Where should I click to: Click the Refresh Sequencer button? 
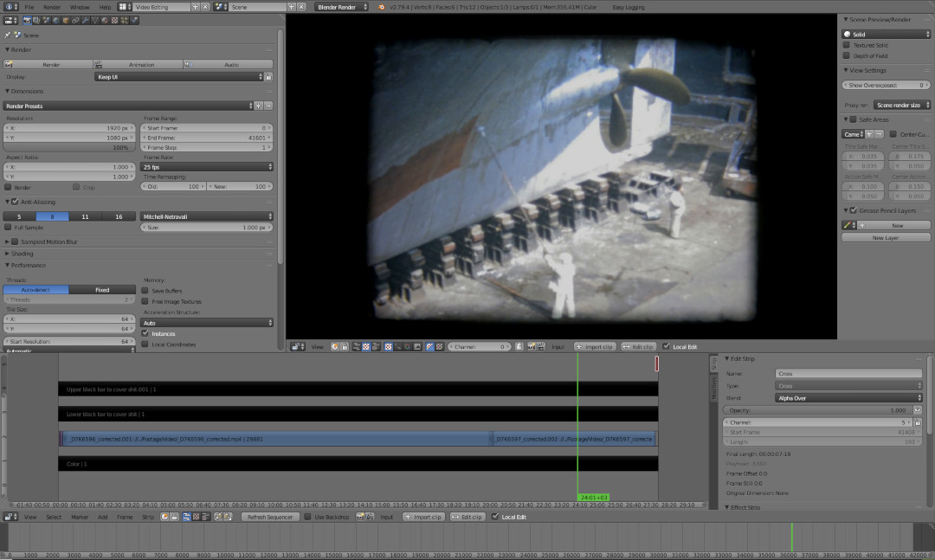(269, 517)
